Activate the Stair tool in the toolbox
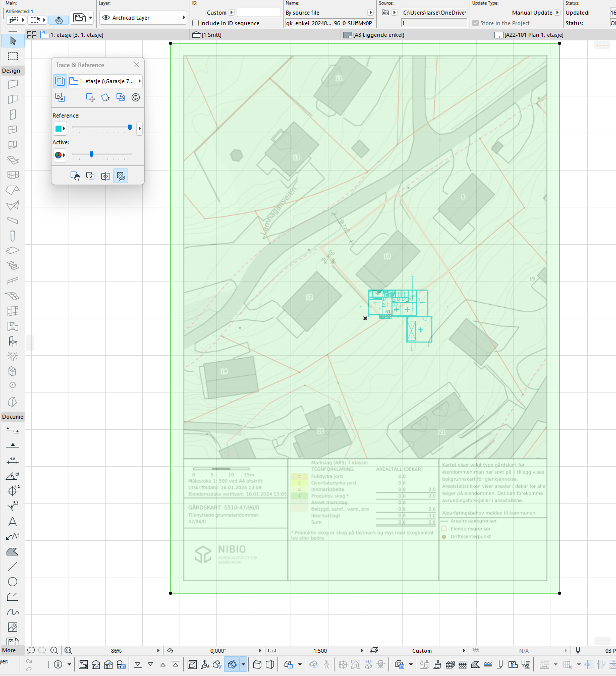The height and width of the screenshot is (676, 616). 13,265
